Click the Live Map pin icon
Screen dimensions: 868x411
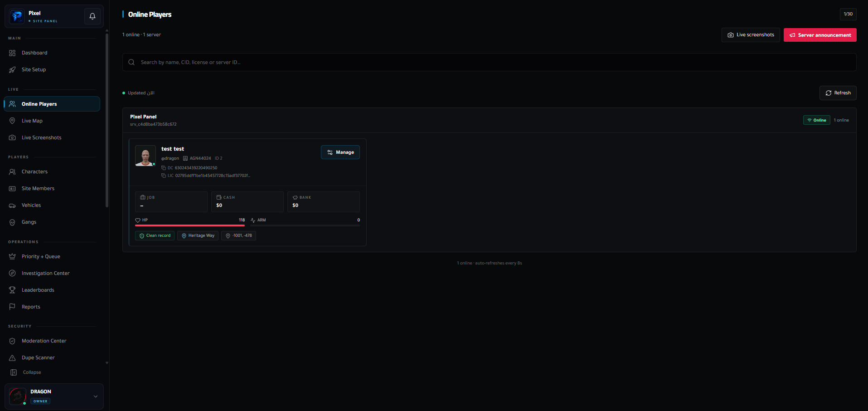(x=12, y=121)
